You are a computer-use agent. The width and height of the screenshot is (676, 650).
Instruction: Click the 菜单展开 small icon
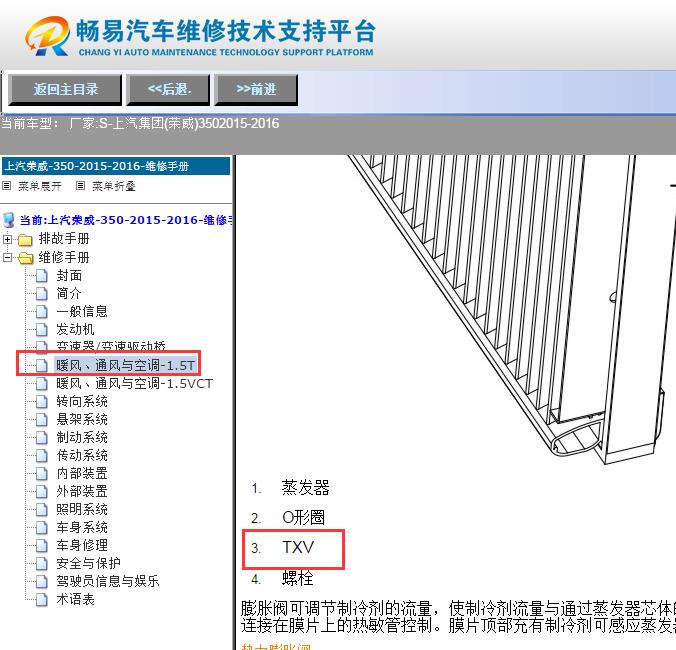[x=6, y=186]
